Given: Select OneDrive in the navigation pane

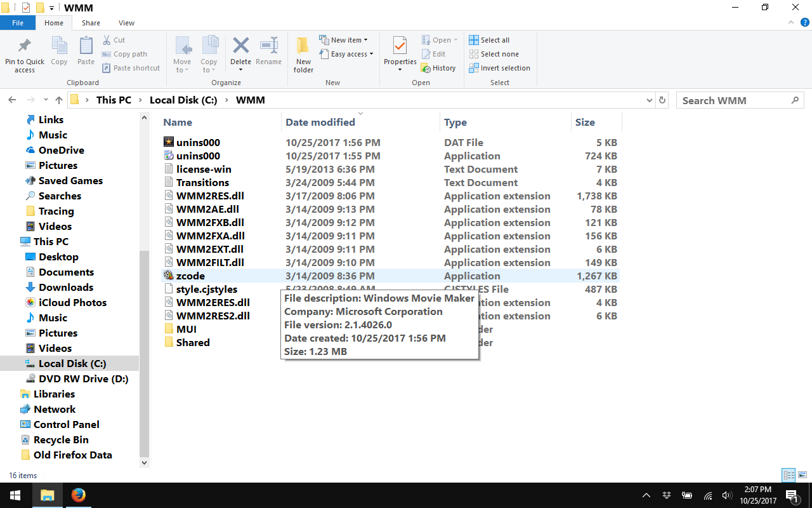Looking at the screenshot, I should (x=61, y=150).
